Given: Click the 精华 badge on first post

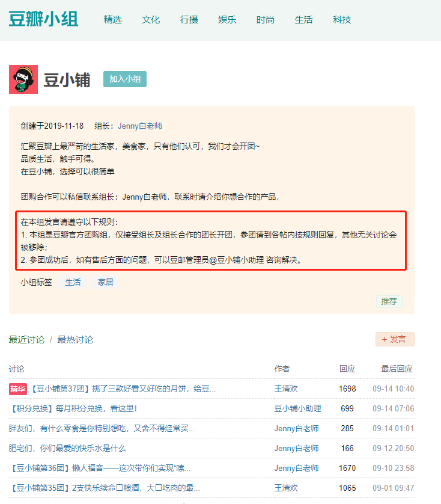Looking at the screenshot, I should tap(17, 389).
